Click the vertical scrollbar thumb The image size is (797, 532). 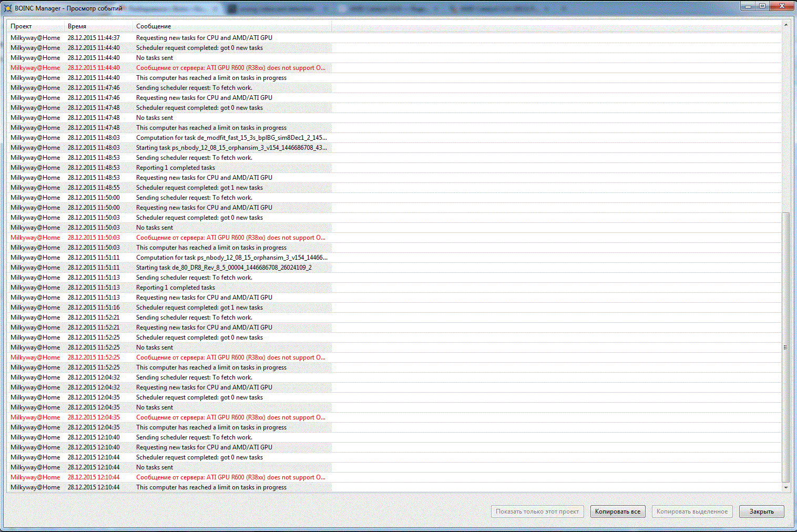pos(786,347)
